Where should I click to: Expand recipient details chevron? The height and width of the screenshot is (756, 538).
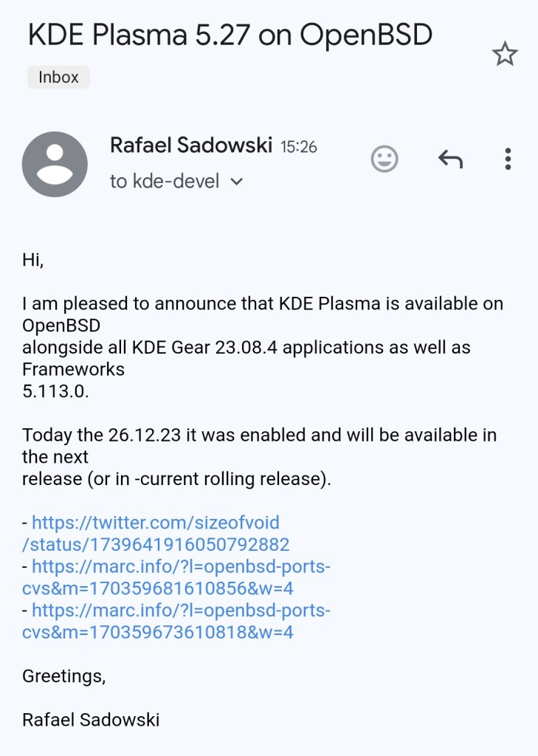(x=237, y=182)
